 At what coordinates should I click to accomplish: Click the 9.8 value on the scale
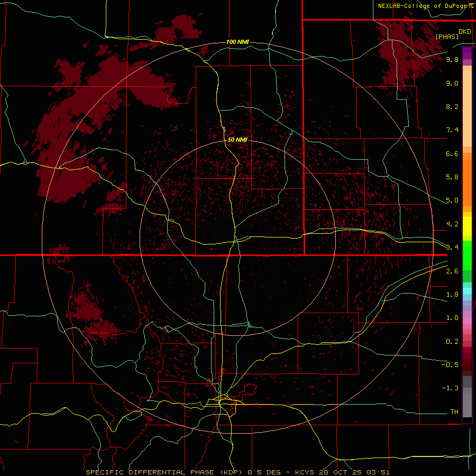[x=452, y=59]
